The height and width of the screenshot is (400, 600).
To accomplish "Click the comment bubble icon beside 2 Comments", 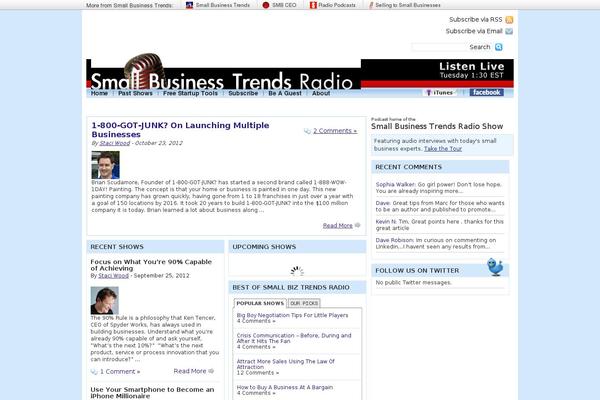I will coord(307,131).
